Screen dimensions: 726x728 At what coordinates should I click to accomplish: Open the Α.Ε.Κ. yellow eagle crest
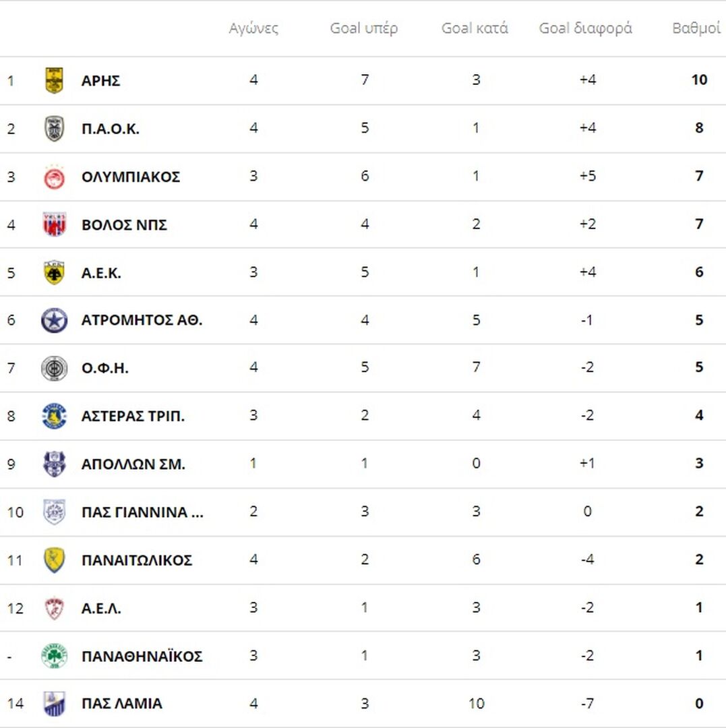[x=55, y=272]
